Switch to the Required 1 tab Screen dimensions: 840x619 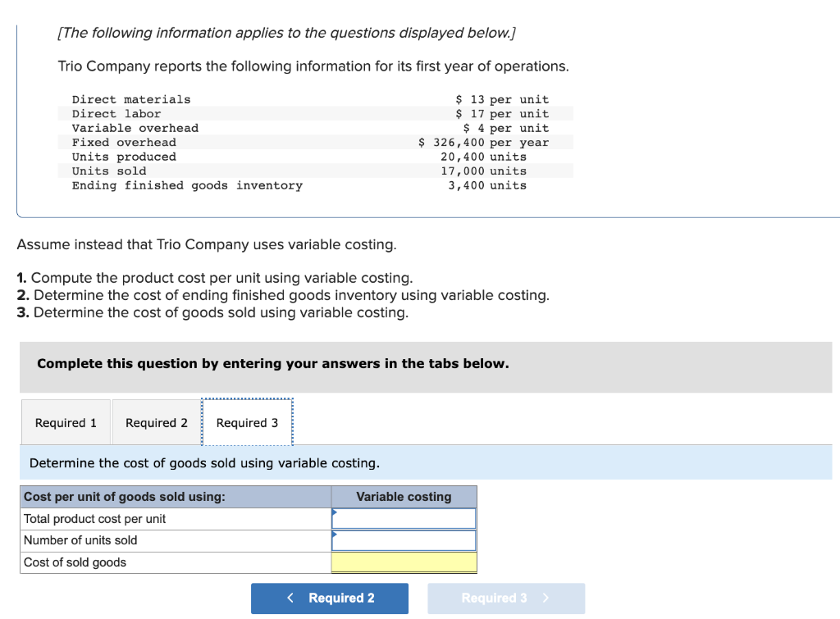click(x=66, y=421)
